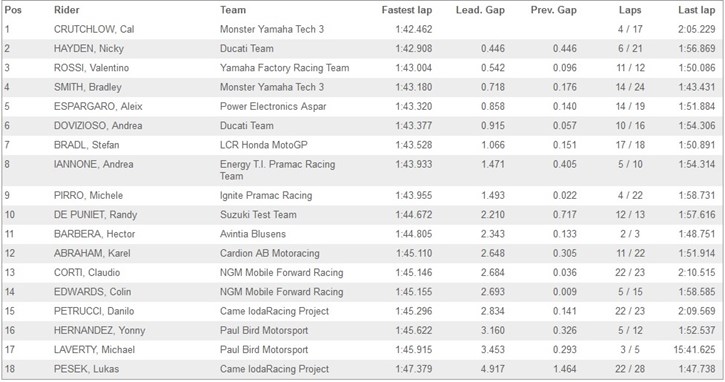Select rider PESEK, Lukas
725x382 pixels.
tap(86, 369)
